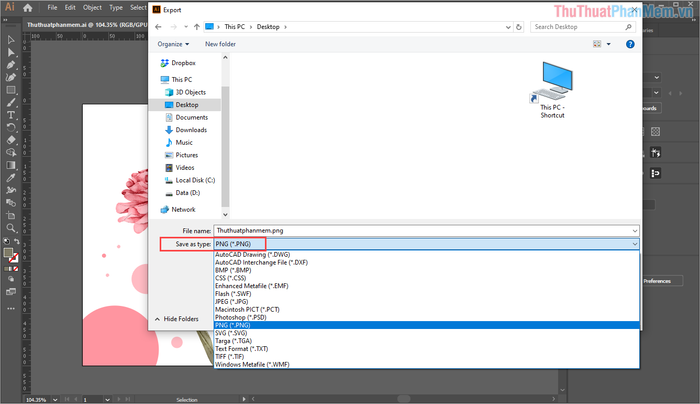Screen dimensions: 700x404
Task: Open the Edit menu
Action: tap(70, 8)
